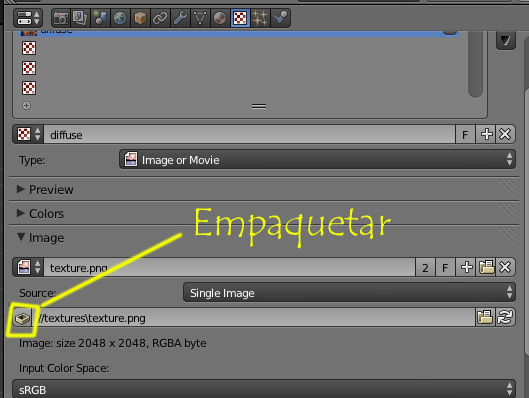Switch to the Scene properties tab
Screen dimensions: 529x398
click(100, 18)
